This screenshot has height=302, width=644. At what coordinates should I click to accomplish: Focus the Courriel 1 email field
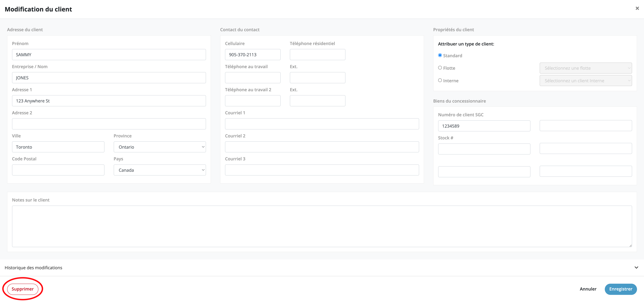(x=322, y=124)
